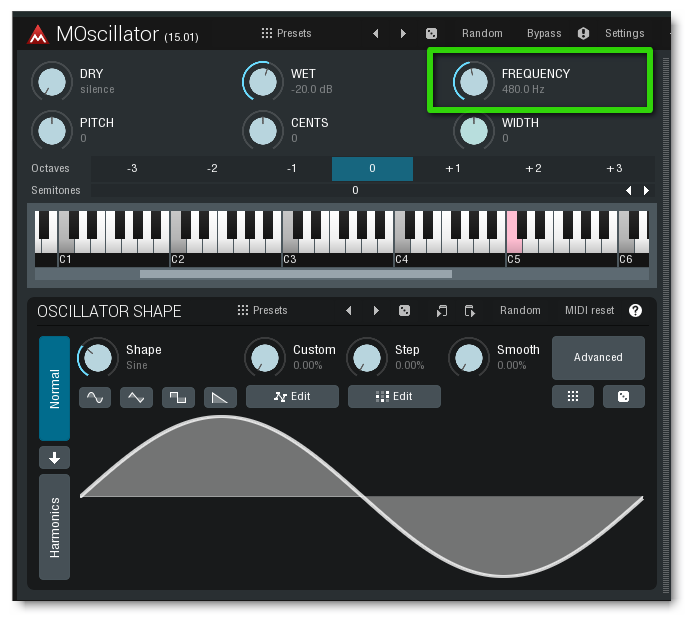
Task: Select the sawtooth wave shape icon
Action: tap(220, 397)
